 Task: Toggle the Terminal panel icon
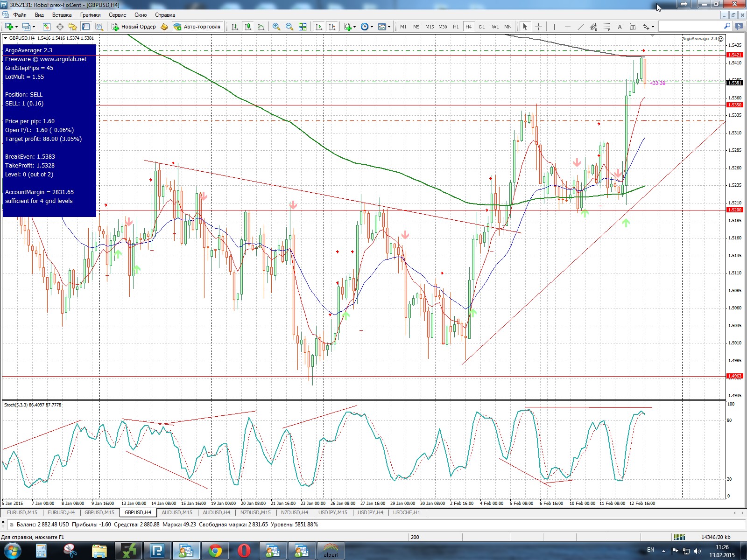[86, 27]
